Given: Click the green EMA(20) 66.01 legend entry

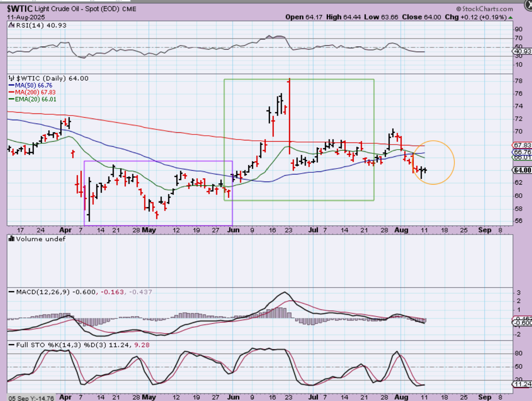Looking at the screenshot, I should [x=35, y=99].
